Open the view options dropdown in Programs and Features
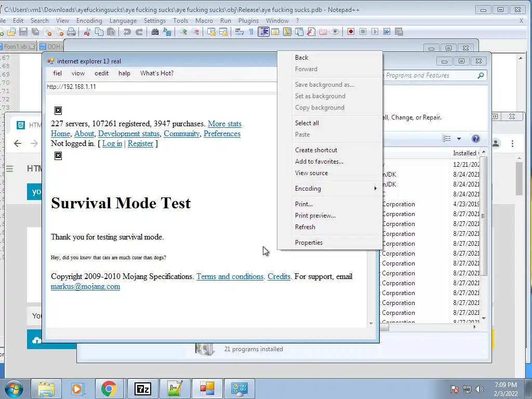 [459, 139]
